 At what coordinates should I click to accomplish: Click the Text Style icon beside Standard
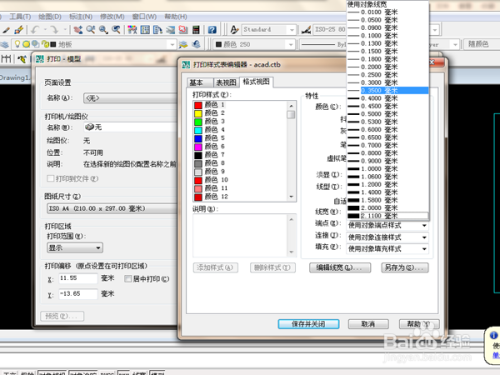coord(235,30)
